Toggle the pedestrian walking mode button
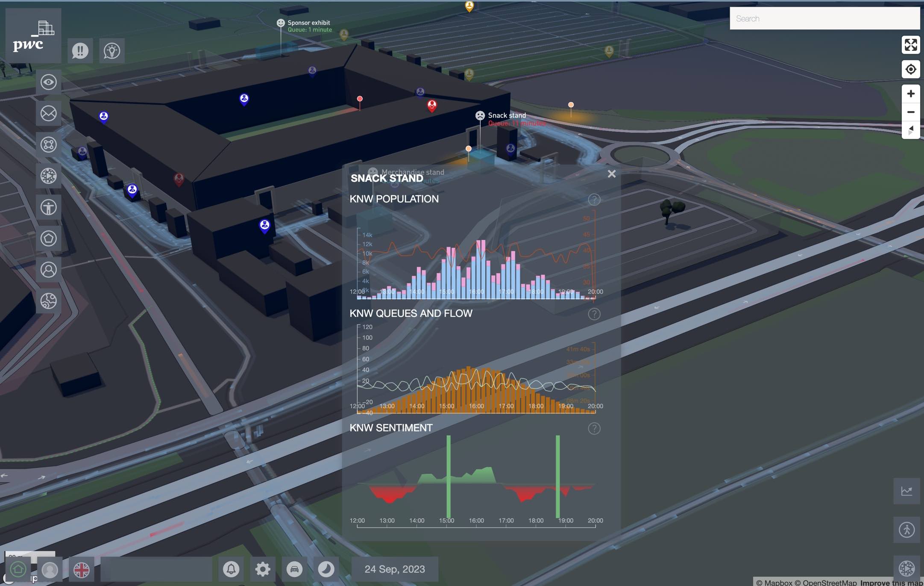The image size is (924, 586). [x=906, y=530]
